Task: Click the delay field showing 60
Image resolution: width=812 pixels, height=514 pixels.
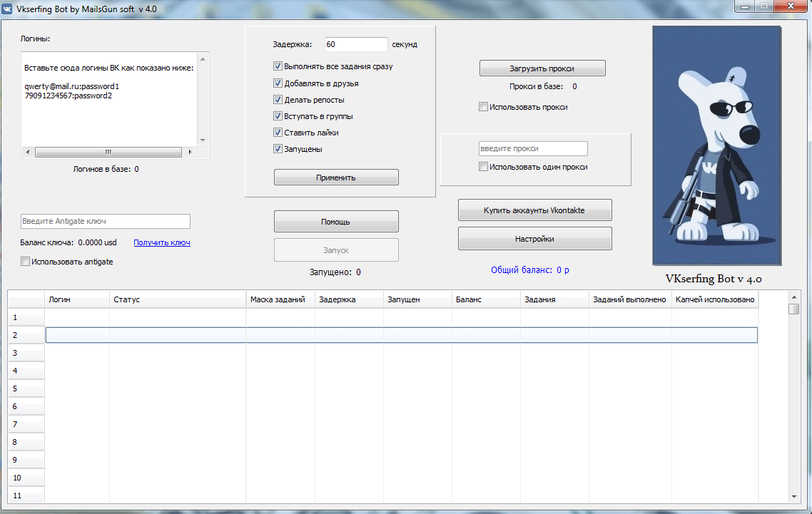Action: 355,44
